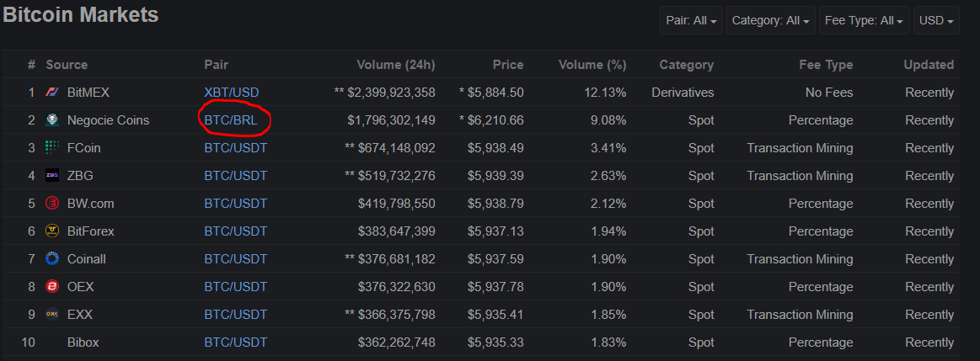Open the XBT/USD pair link
980x361 pixels.
click(x=231, y=93)
